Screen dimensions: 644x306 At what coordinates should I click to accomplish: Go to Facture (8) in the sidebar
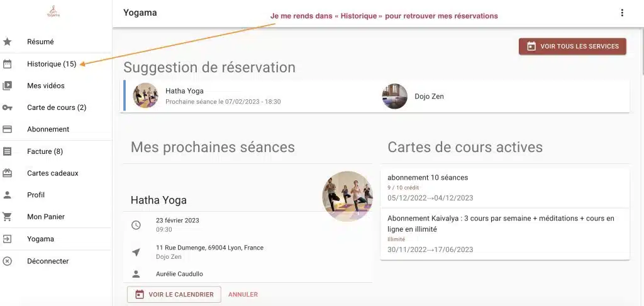(x=45, y=151)
